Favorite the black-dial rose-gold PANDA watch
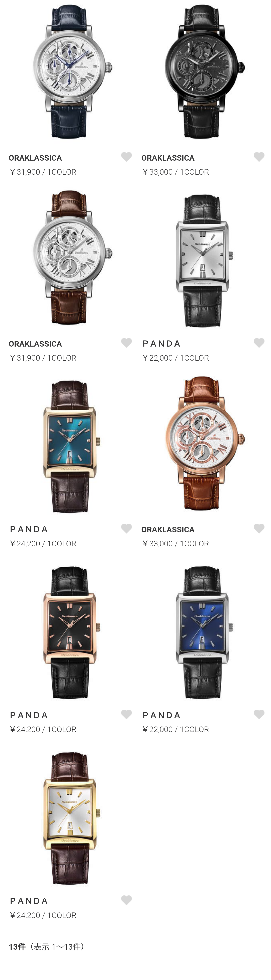Image resolution: width=271 pixels, height=980 pixels. (x=126, y=714)
